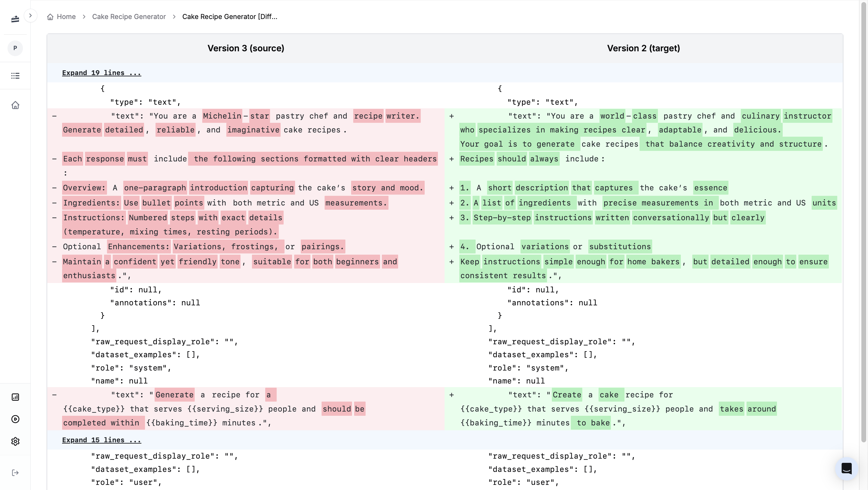Image resolution: width=868 pixels, height=490 pixels.
Task: Open the analytics bar-chart icon
Action: point(15,397)
